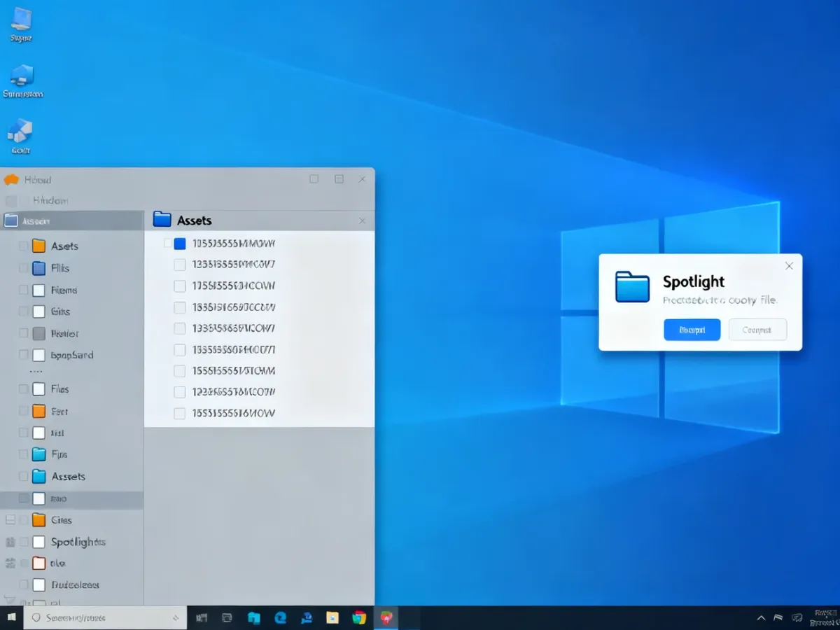Tick the checkbox on the last Assets list row

179,414
